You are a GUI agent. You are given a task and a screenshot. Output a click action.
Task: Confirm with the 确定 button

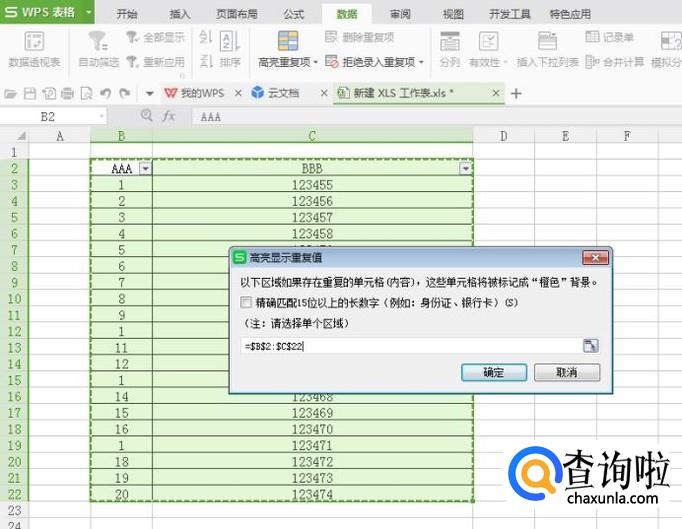click(x=494, y=372)
